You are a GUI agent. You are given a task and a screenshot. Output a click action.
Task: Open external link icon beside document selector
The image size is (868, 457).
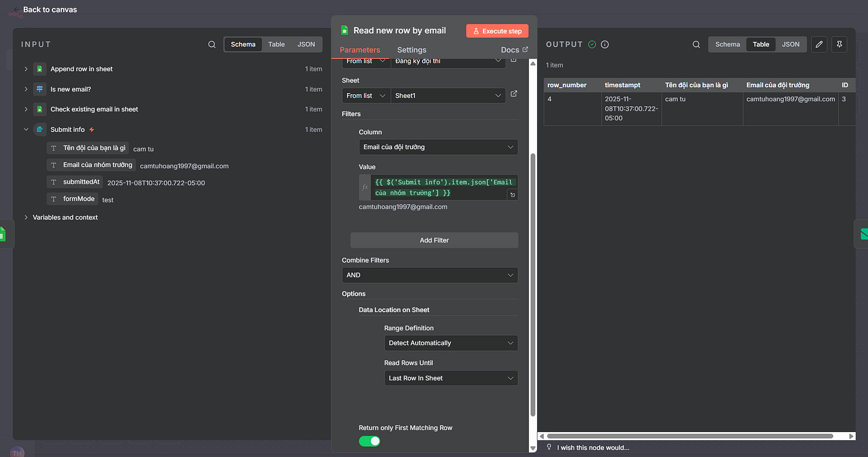click(514, 60)
